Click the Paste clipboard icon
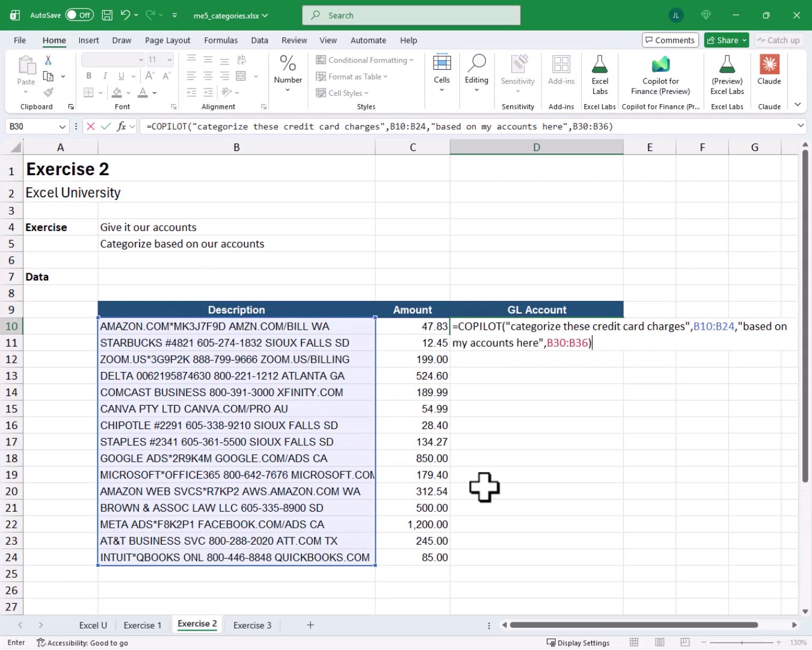 26,64
